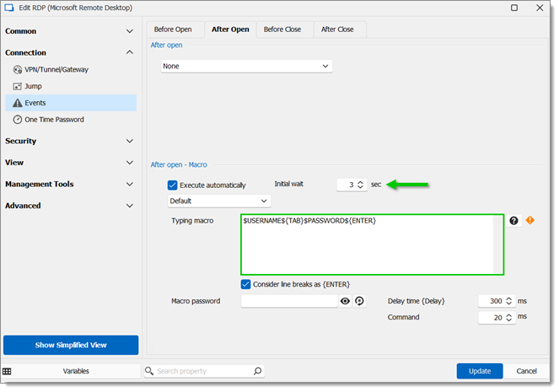Switch to the Before Open tab
The image size is (559, 392).
[173, 30]
